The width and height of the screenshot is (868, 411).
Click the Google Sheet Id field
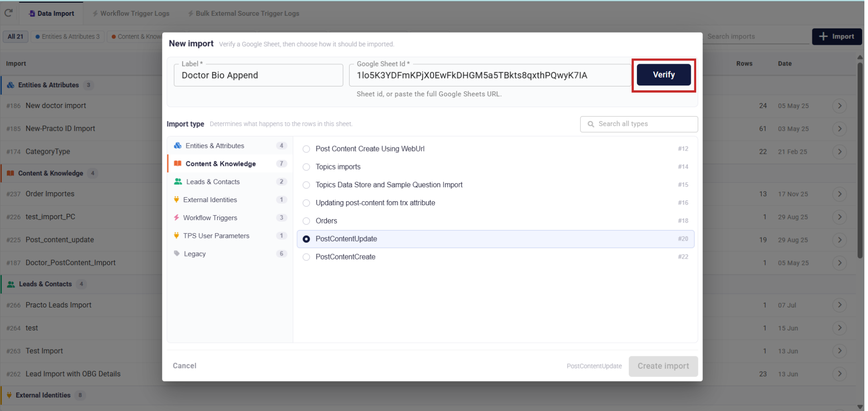[490, 75]
